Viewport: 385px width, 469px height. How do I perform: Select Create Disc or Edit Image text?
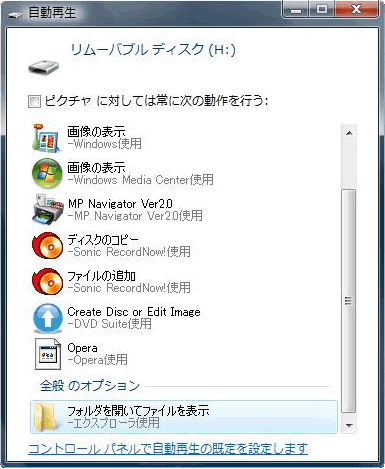(x=134, y=312)
